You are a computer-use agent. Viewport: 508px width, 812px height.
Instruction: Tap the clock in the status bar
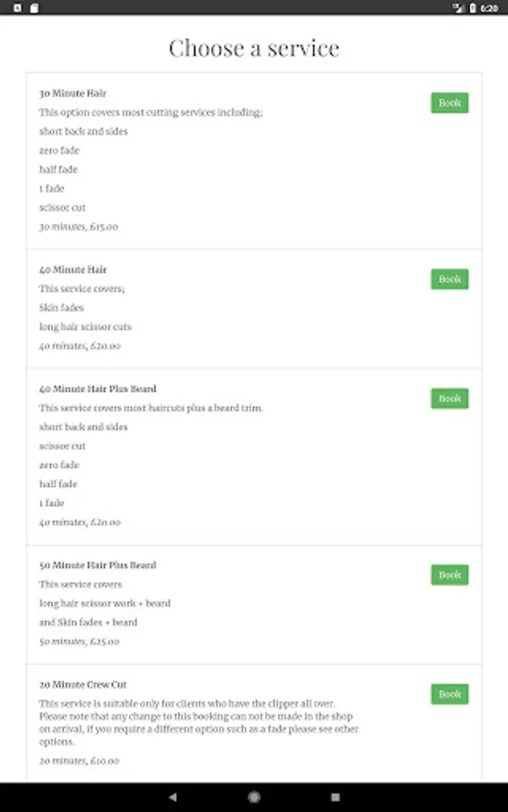click(489, 8)
